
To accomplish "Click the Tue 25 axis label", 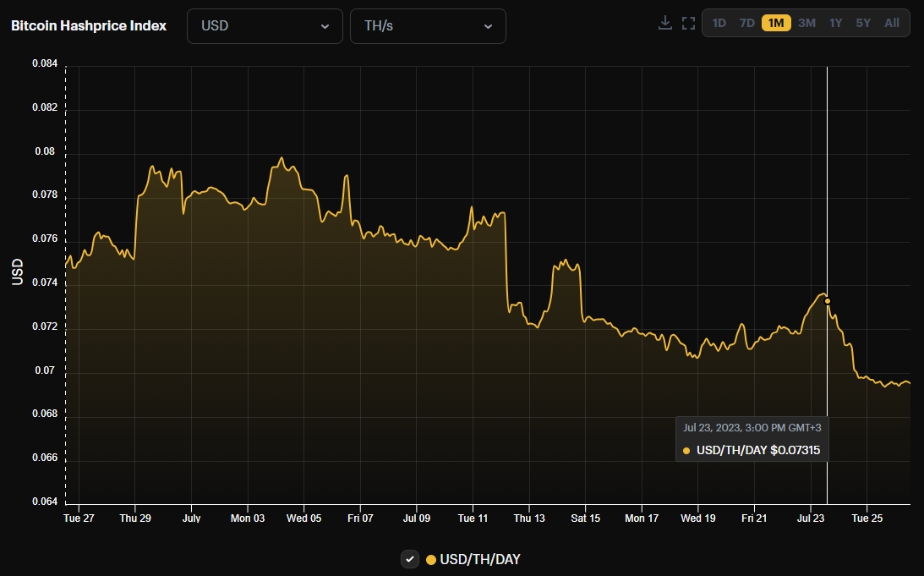I will click(867, 518).
